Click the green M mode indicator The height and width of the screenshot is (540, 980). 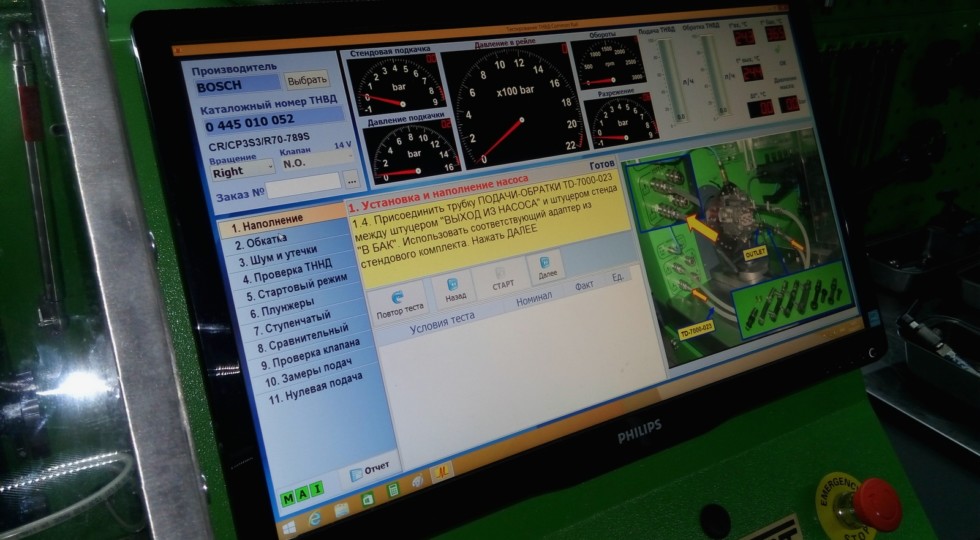tap(288, 498)
